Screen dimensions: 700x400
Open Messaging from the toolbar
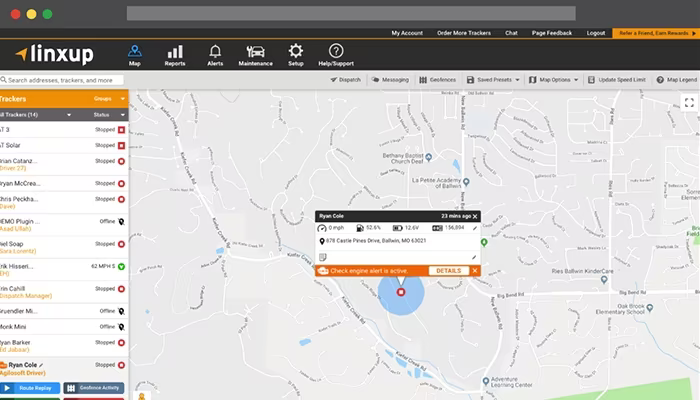point(390,80)
